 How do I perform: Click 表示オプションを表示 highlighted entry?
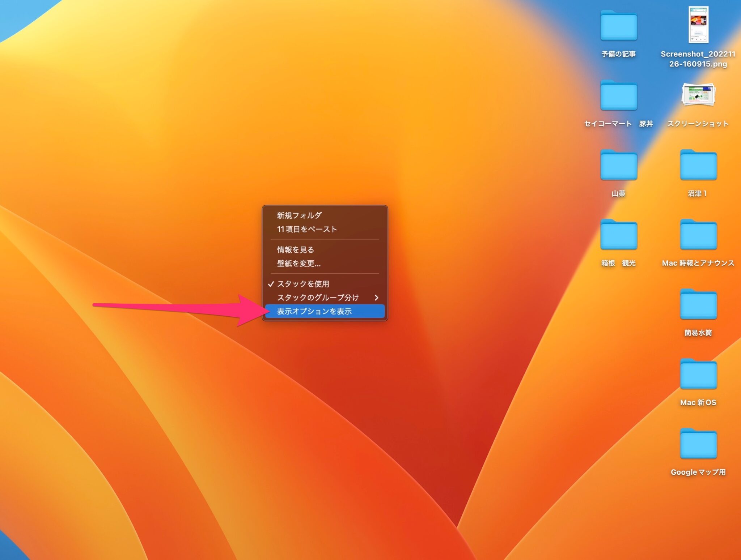click(x=314, y=311)
